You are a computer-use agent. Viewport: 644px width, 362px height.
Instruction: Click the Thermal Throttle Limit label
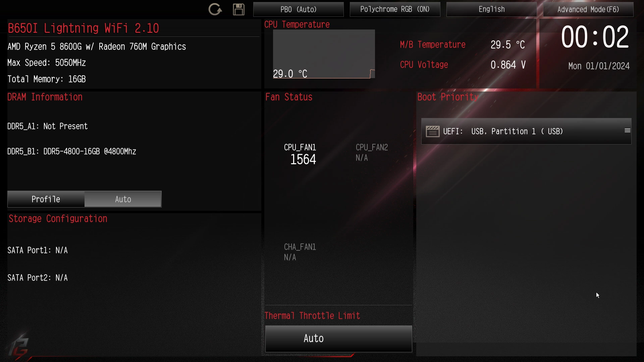click(x=312, y=316)
